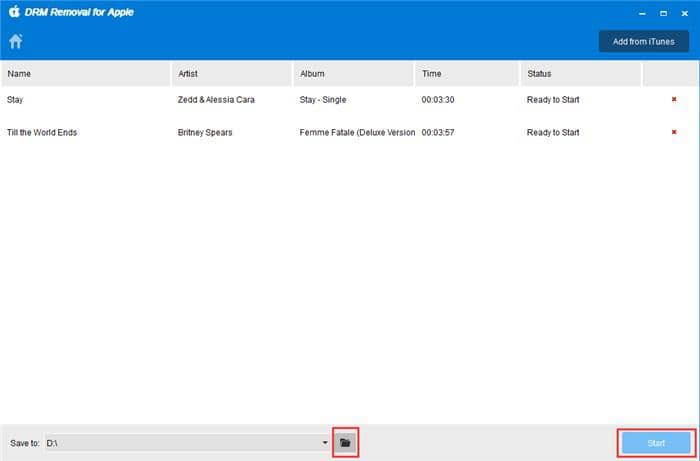700x461 pixels.
Task: Expand the Save to path dropdown arrow
Action: click(325, 443)
